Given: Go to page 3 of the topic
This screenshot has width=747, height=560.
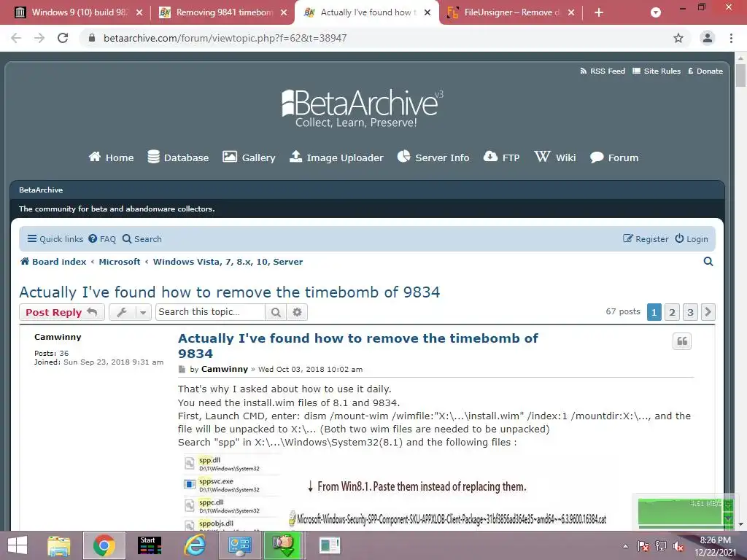Looking at the screenshot, I should (690, 312).
